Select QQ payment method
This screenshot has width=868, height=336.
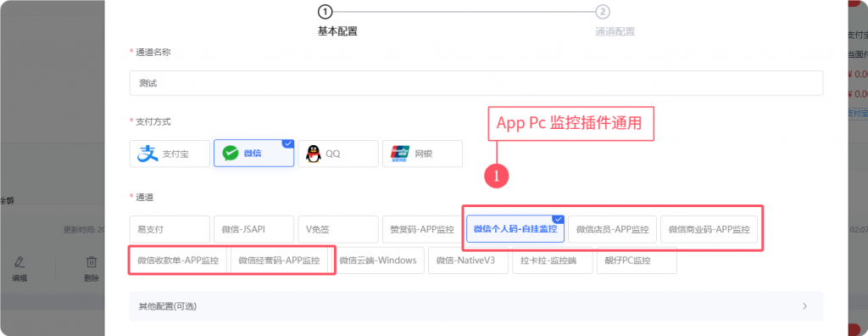pos(338,154)
